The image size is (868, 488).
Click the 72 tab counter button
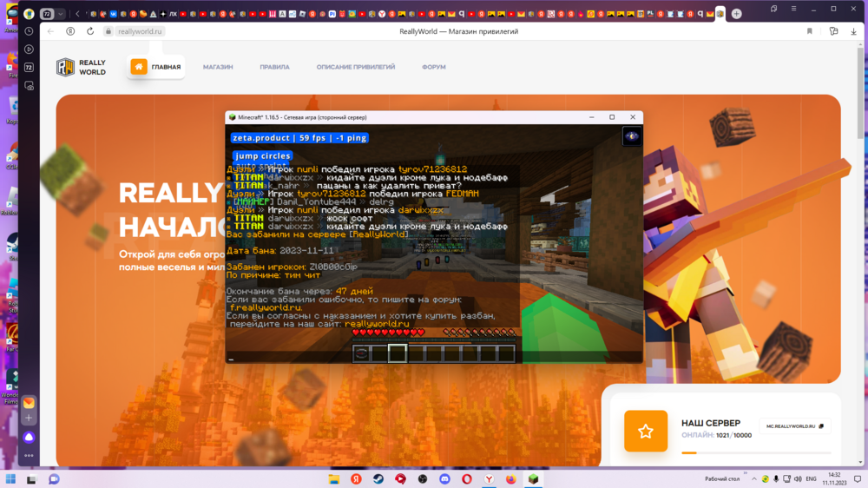click(x=47, y=14)
